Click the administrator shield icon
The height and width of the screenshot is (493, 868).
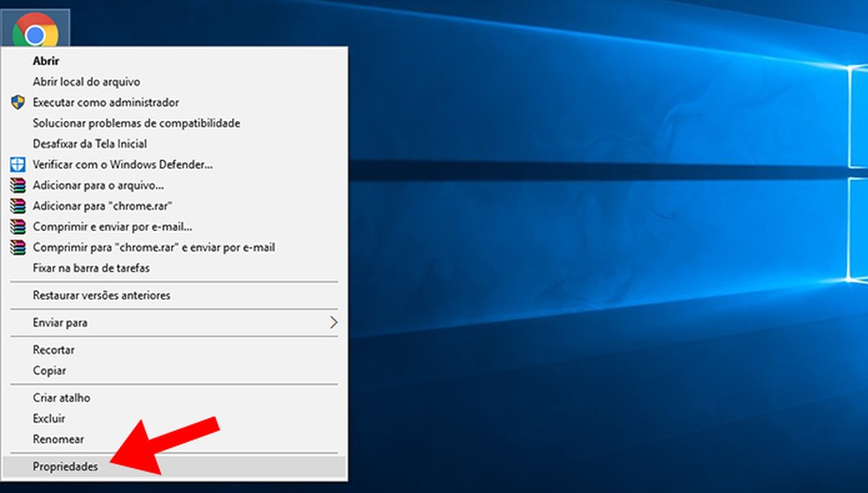coord(18,102)
